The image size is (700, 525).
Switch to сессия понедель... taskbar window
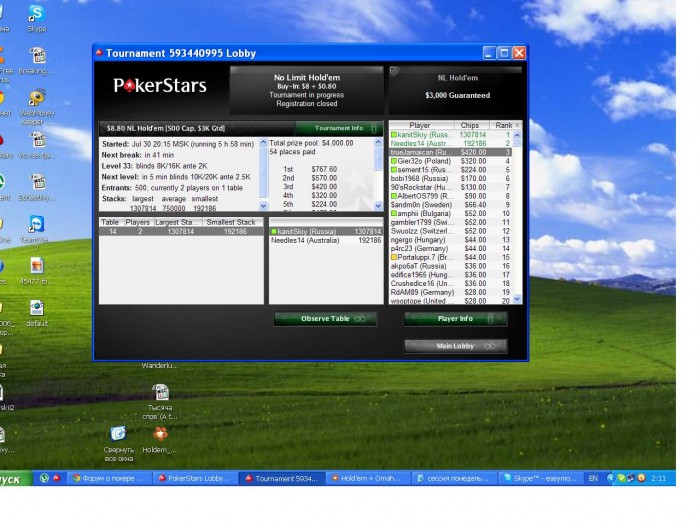[453, 478]
